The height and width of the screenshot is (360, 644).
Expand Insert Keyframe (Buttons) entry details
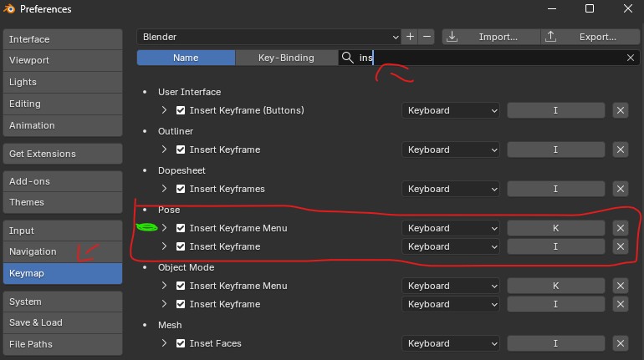click(164, 110)
